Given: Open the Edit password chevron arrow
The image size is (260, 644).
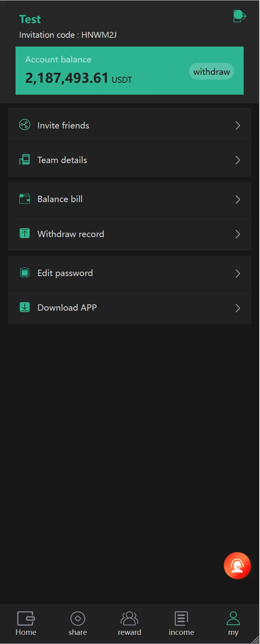Looking at the screenshot, I should click(238, 273).
